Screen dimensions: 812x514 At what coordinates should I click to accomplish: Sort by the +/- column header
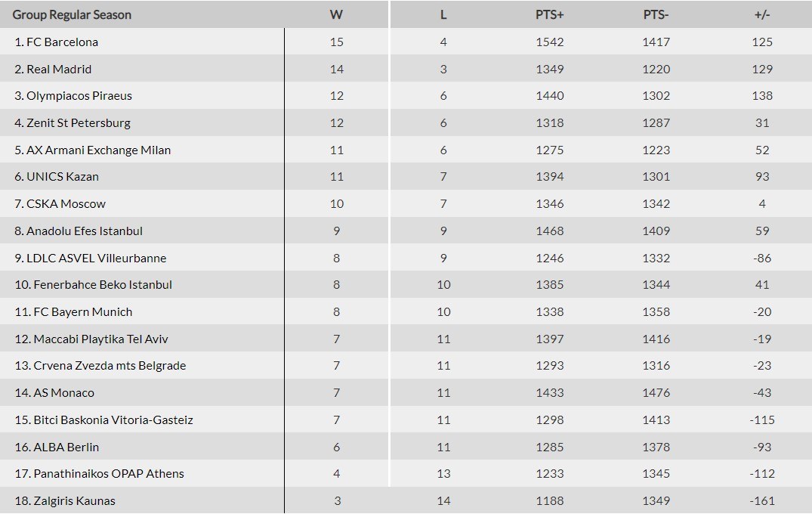(x=762, y=15)
